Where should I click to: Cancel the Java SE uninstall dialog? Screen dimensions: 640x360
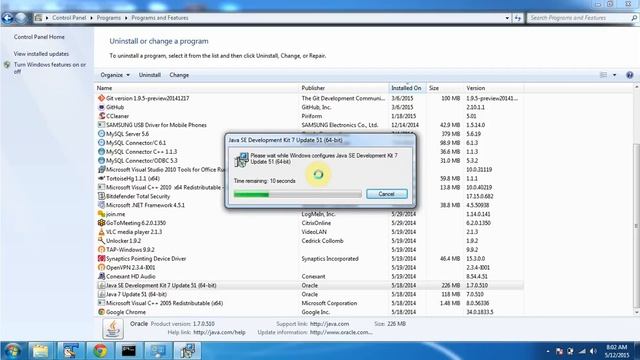pyautogui.click(x=387, y=194)
